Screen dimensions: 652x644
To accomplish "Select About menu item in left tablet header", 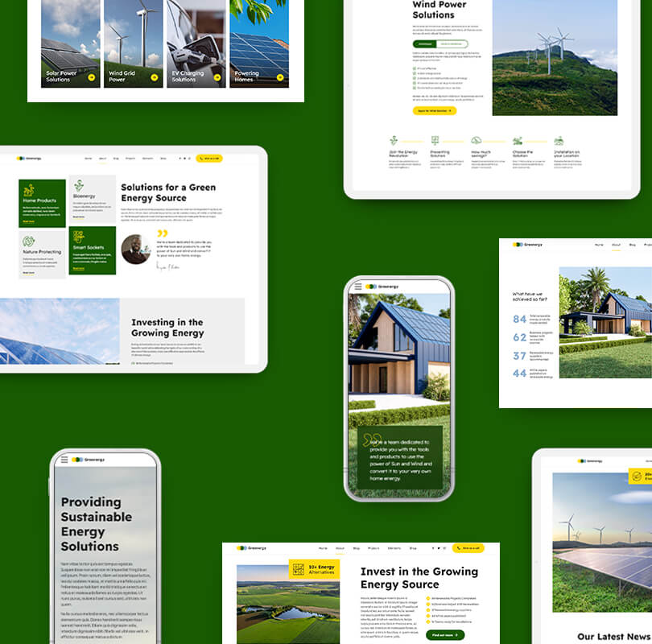I will 102,159.
